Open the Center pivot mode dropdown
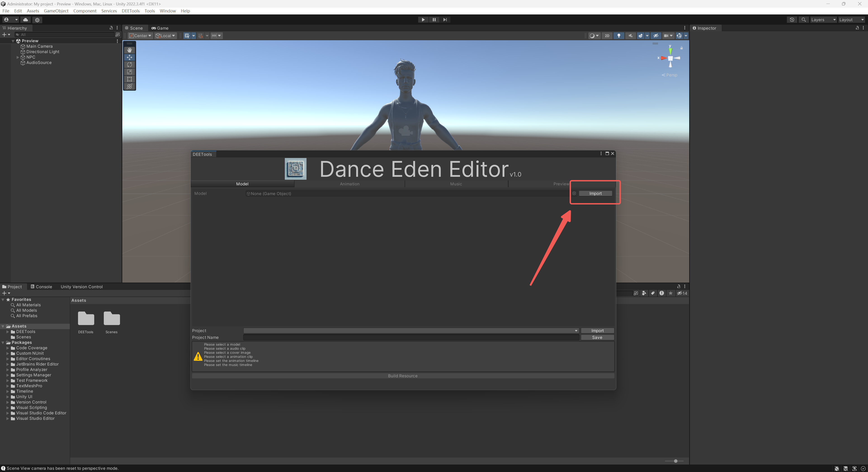The image size is (868, 472). pos(140,36)
